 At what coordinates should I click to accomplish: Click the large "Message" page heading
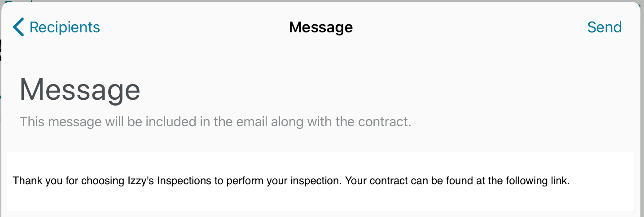click(80, 89)
